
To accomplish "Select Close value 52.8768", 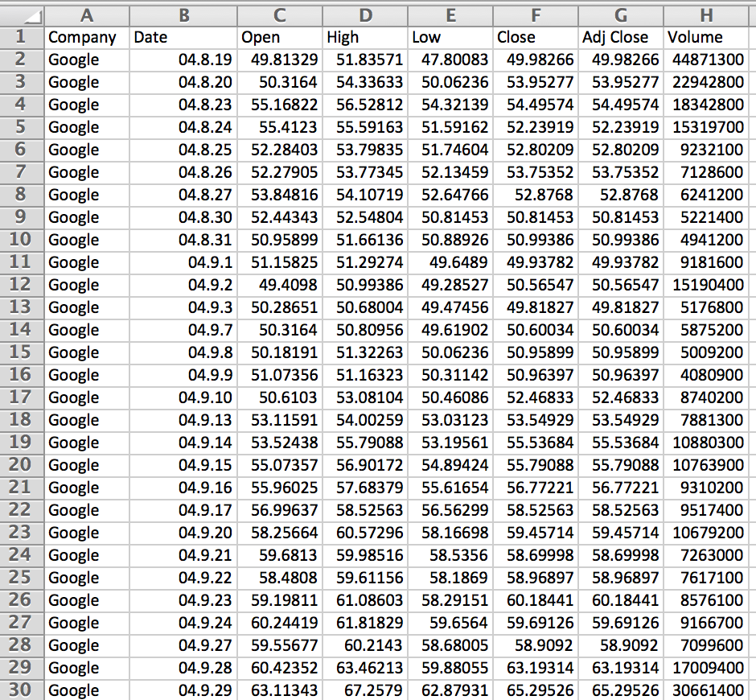I will (536, 195).
